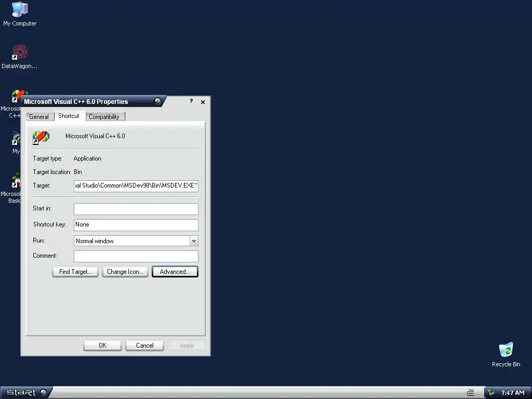Click the clock showing 7:47 AM

513,393
